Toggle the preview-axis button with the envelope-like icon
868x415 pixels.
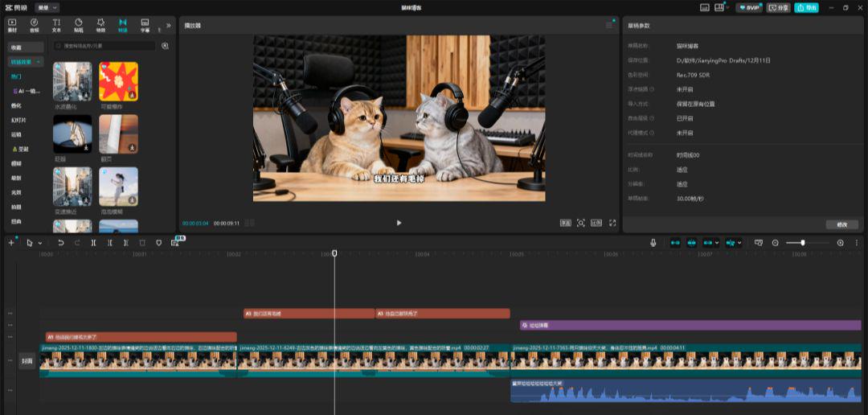[758, 242]
